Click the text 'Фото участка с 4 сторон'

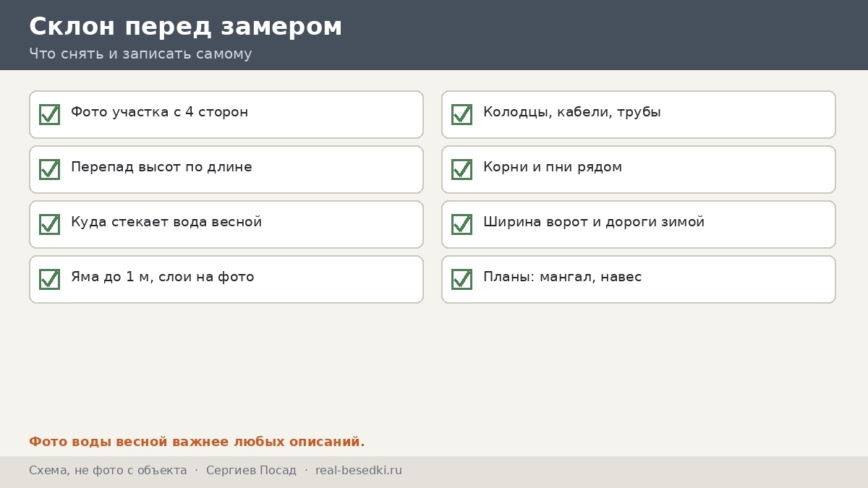(x=160, y=112)
